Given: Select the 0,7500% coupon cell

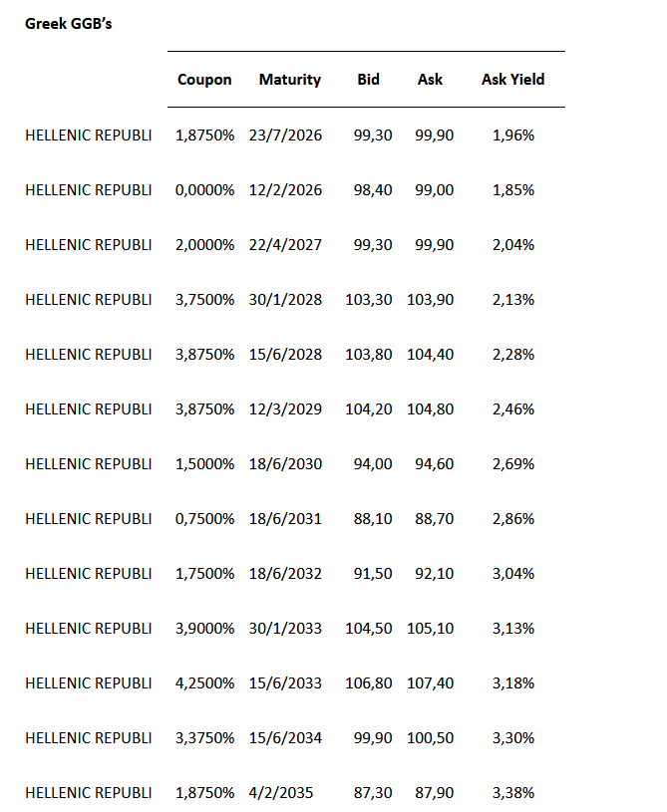Looking at the screenshot, I should 204,518.
